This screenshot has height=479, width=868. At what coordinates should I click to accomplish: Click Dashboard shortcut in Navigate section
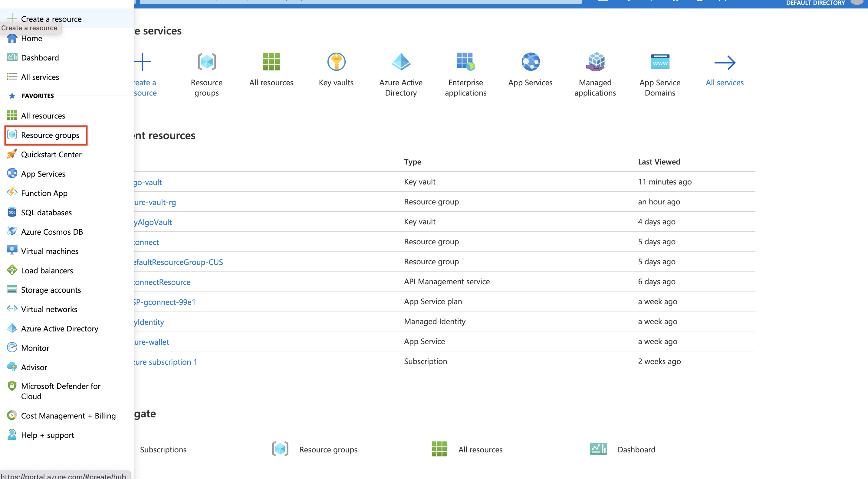point(636,449)
